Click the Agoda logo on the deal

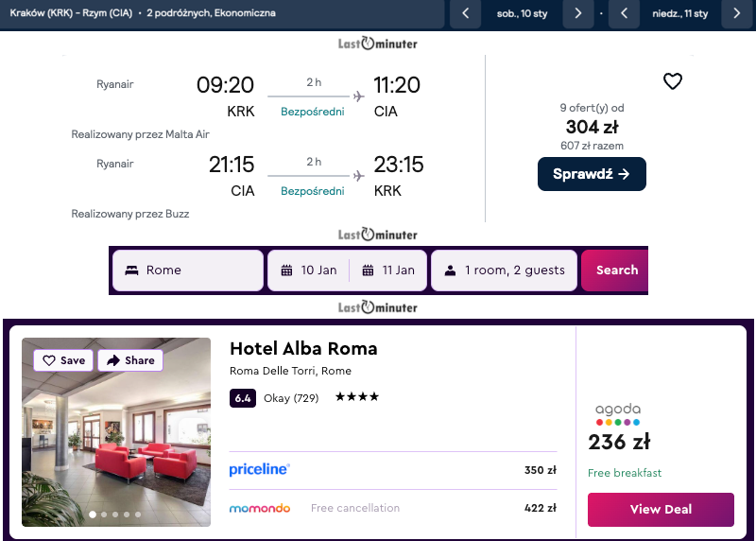618,414
